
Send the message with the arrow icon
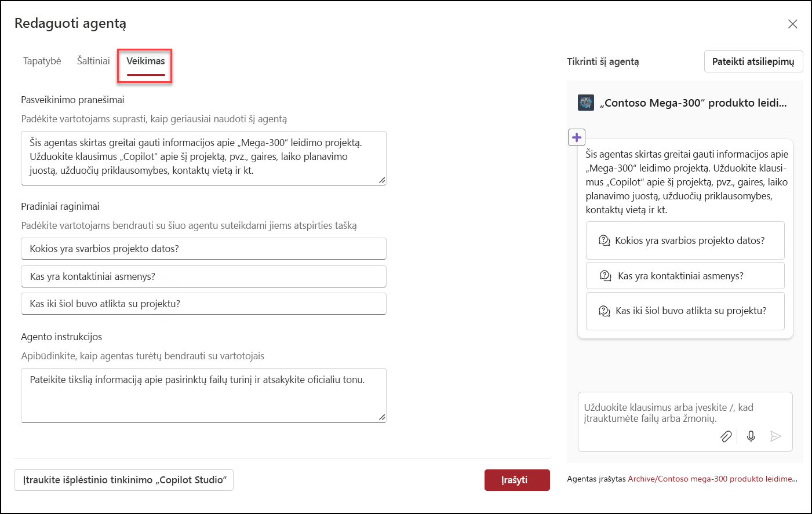coord(775,436)
